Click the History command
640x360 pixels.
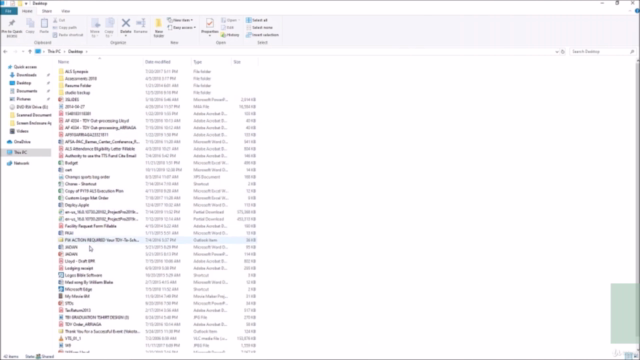230,35
